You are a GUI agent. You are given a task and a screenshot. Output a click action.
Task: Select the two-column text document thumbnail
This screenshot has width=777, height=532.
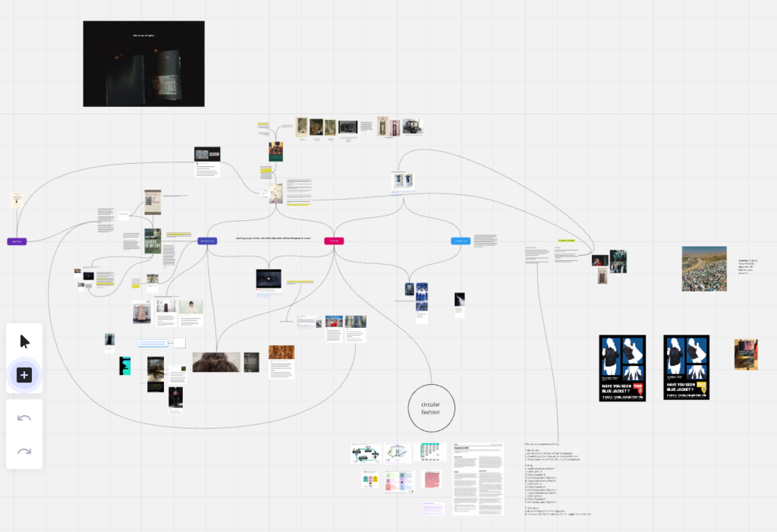(x=478, y=480)
